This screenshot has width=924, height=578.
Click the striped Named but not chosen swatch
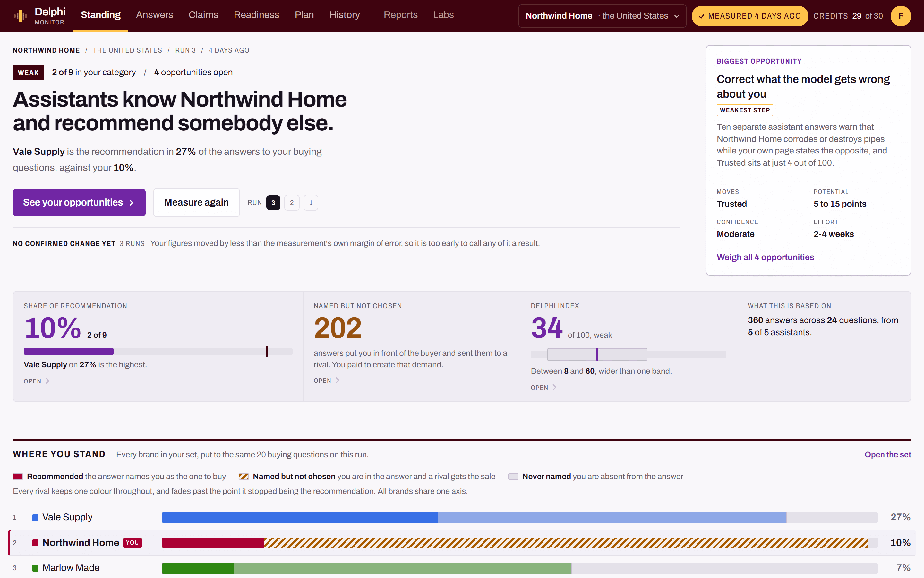(x=244, y=476)
